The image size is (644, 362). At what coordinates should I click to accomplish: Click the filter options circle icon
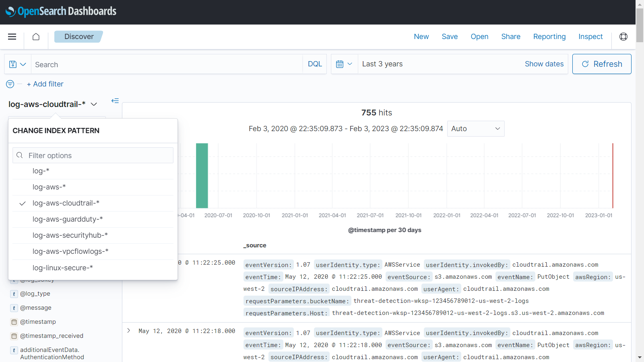coord(10,84)
